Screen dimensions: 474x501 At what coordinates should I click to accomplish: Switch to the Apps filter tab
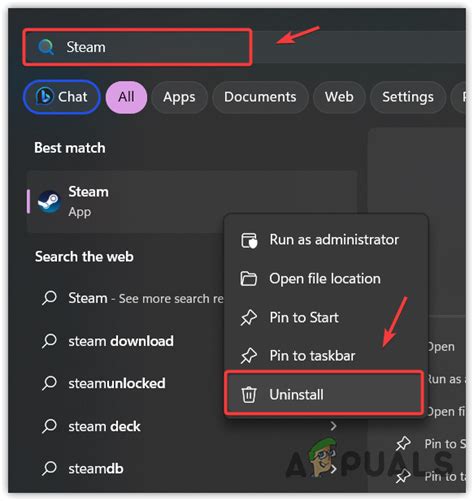[x=179, y=97]
